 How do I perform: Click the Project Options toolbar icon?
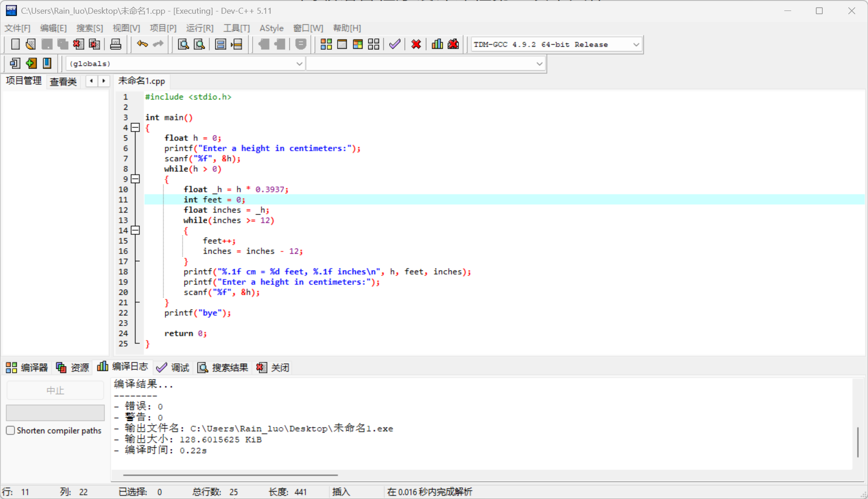pos(300,44)
